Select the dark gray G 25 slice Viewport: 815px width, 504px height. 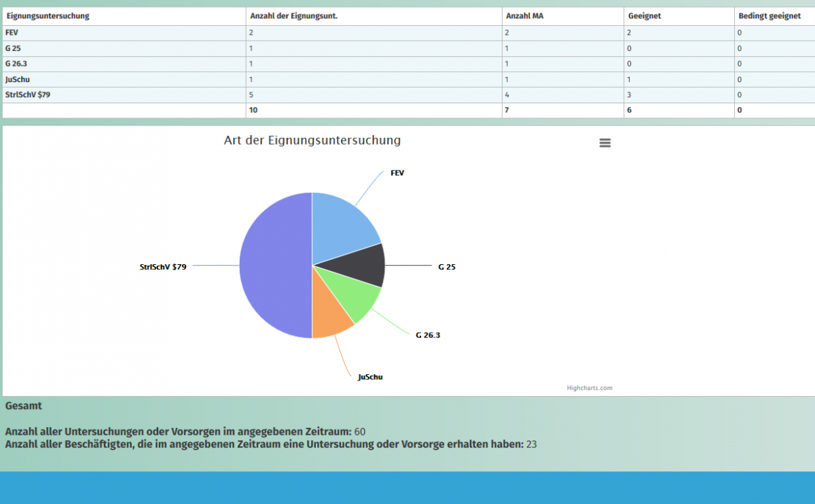pyautogui.click(x=363, y=265)
